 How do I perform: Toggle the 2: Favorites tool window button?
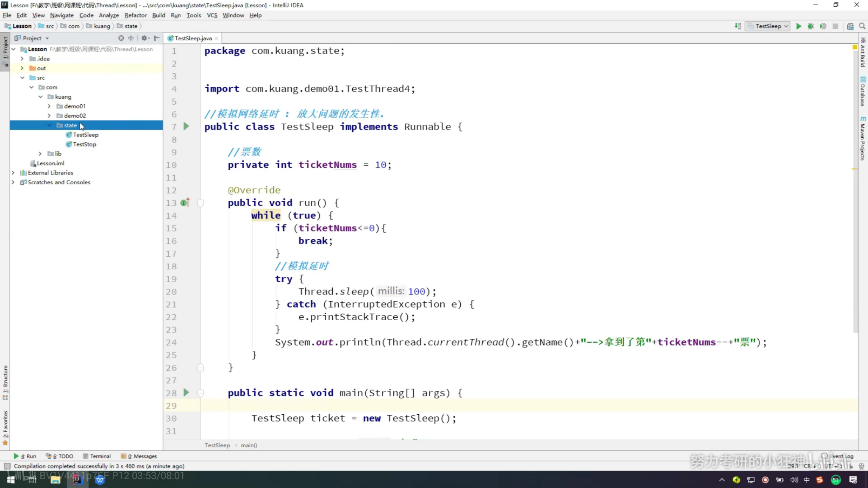point(5,428)
